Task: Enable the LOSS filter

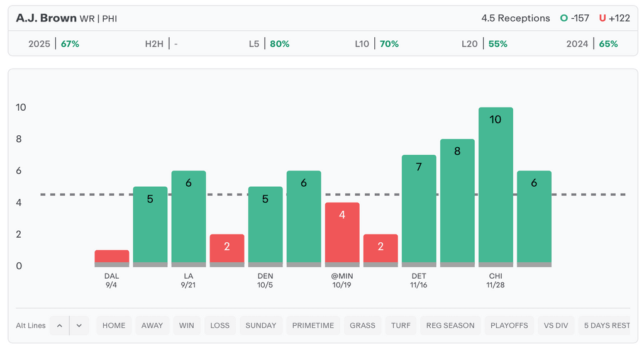Action: pos(219,325)
